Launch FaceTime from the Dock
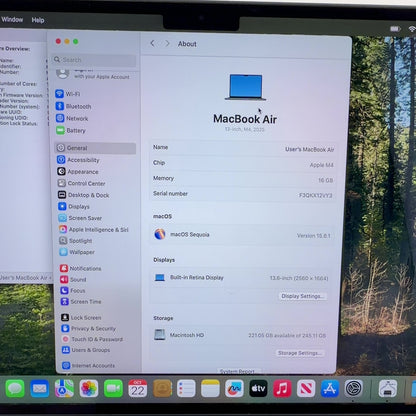This screenshot has width=416, height=416. (113, 389)
